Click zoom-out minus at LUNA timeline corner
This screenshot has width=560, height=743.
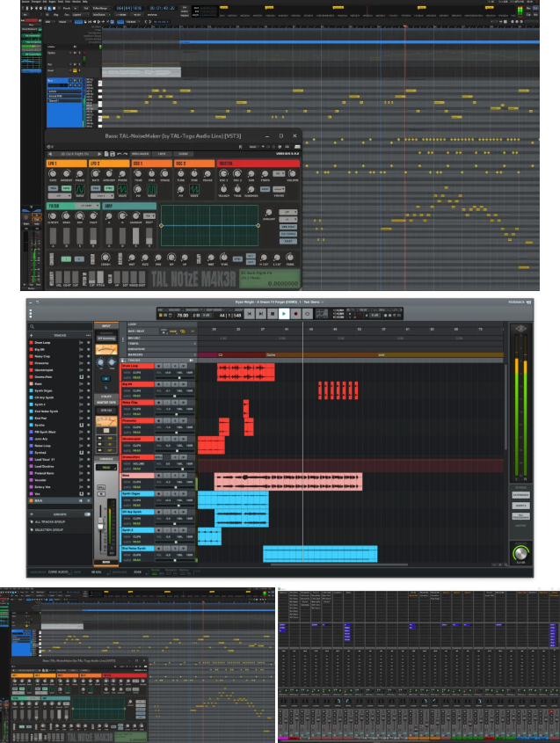[x=494, y=565]
